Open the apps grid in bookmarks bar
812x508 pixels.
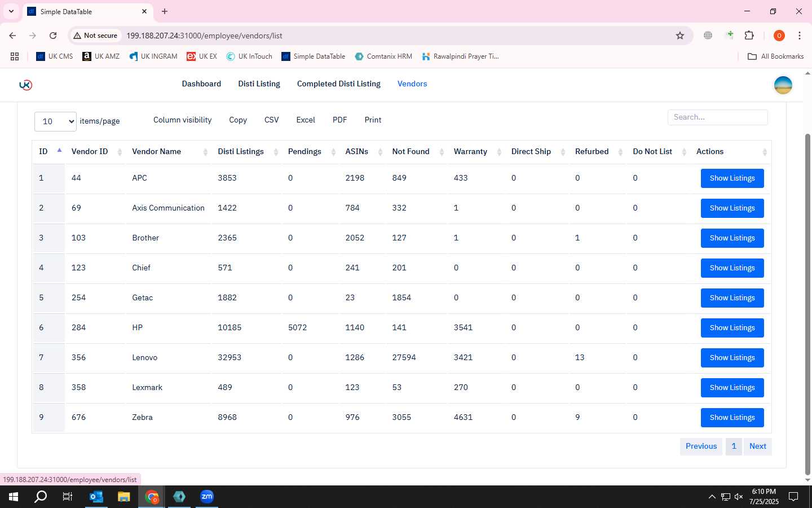point(15,56)
